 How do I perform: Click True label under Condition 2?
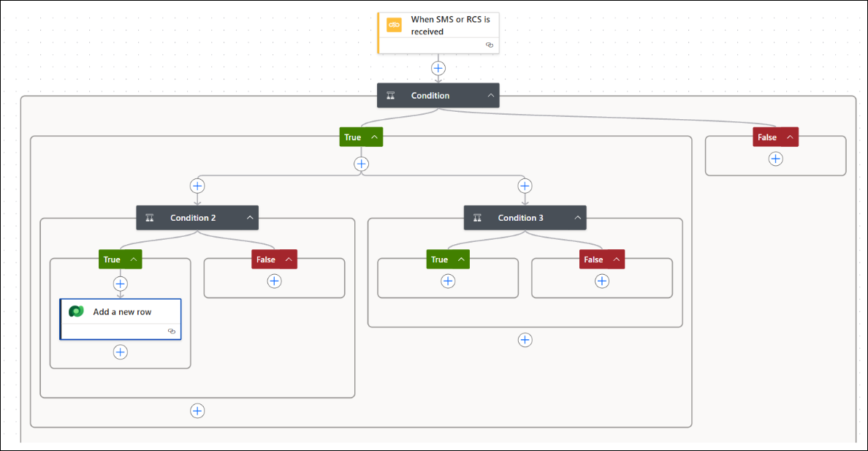coord(112,259)
